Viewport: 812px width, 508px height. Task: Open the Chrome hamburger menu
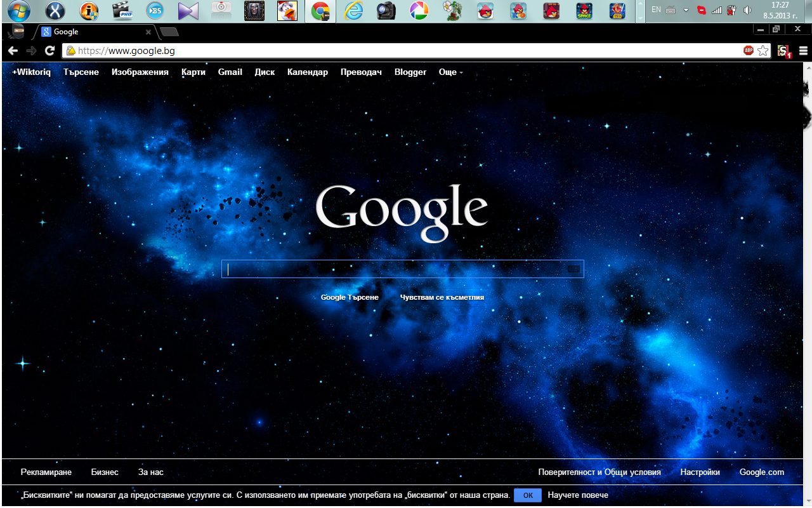tap(803, 51)
